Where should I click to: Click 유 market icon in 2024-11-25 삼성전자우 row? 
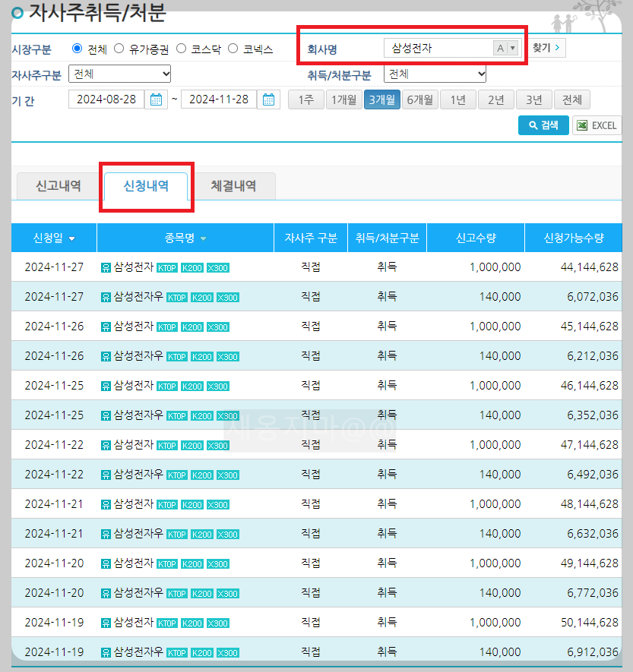point(106,416)
